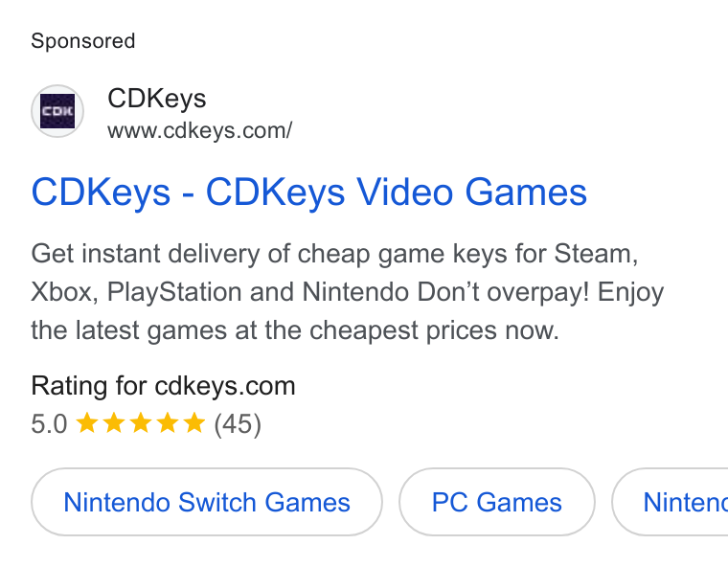Click the second gold rating star
The width and height of the screenshot is (728, 567).
[x=114, y=423]
